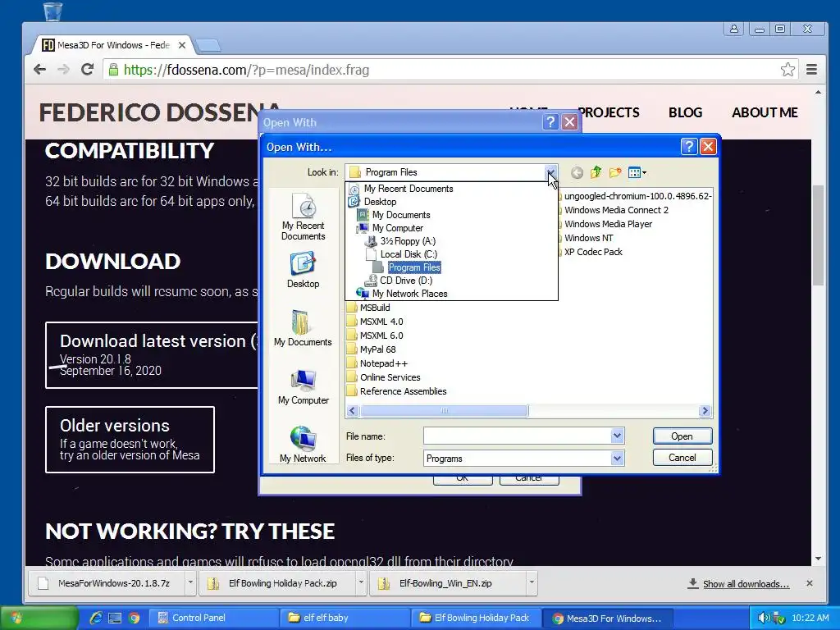Viewport: 840px width, 630px height.
Task: Click help button in front Open With dialog
Action: point(689,146)
